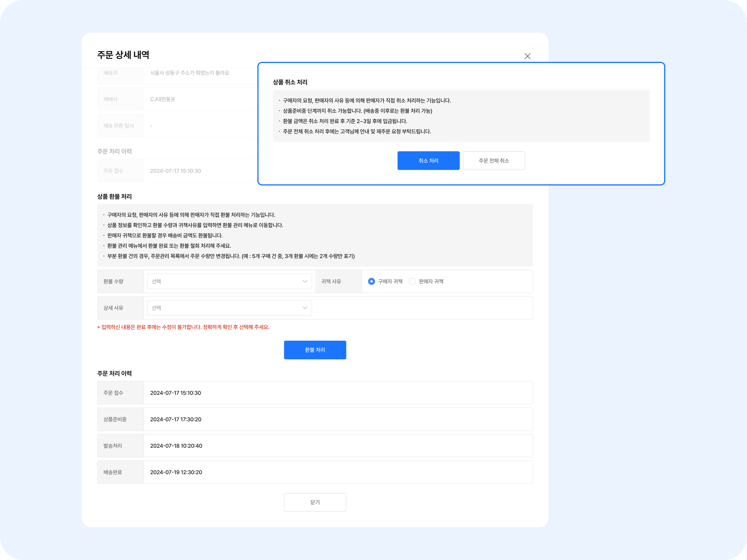Click chevron arrow in 환불 수량 select
The image size is (747, 560).
click(305, 281)
